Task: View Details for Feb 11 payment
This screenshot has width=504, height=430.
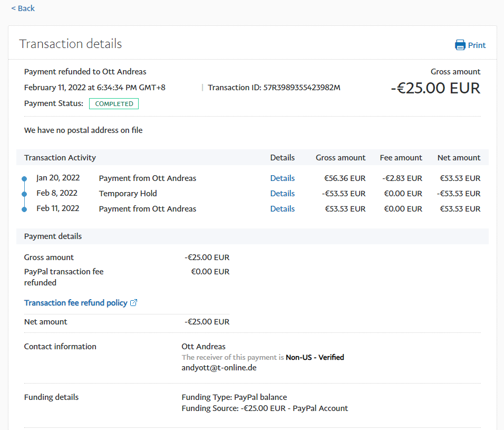Action: tap(282, 209)
